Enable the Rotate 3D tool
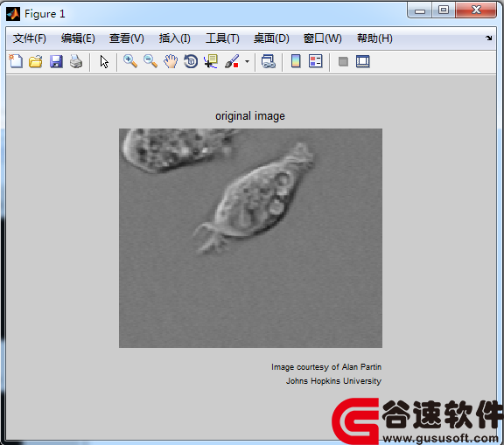Viewport: 504px width, 445px height. (191, 61)
